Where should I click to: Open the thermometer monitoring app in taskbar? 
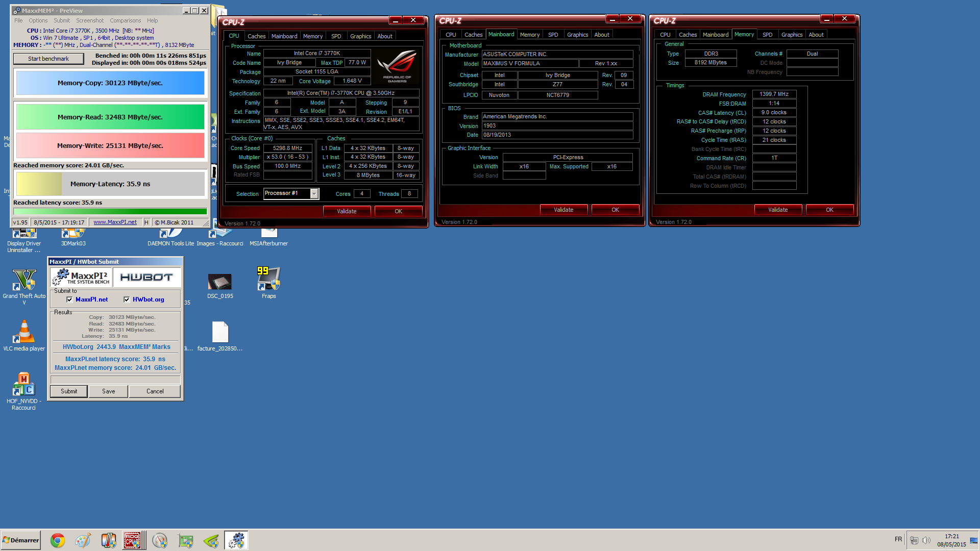pyautogui.click(x=108, y=540)
